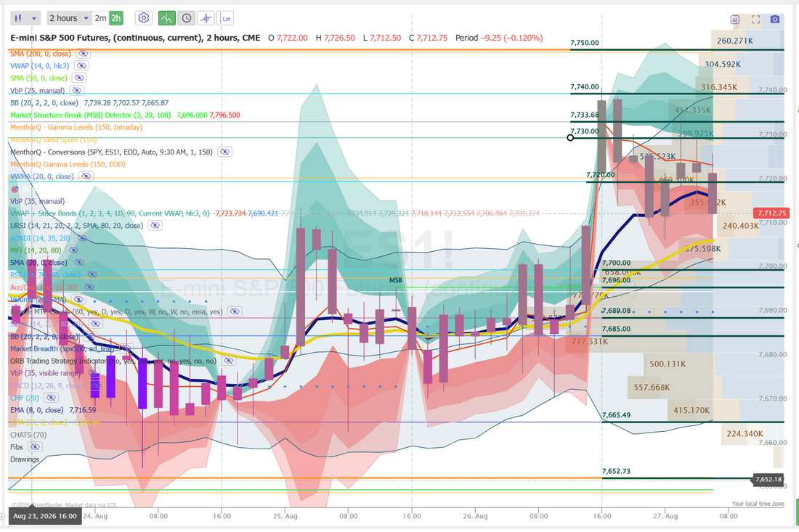
Task: Click EMA (21, 0, close) legend label
Action: [x=38, y=422]
